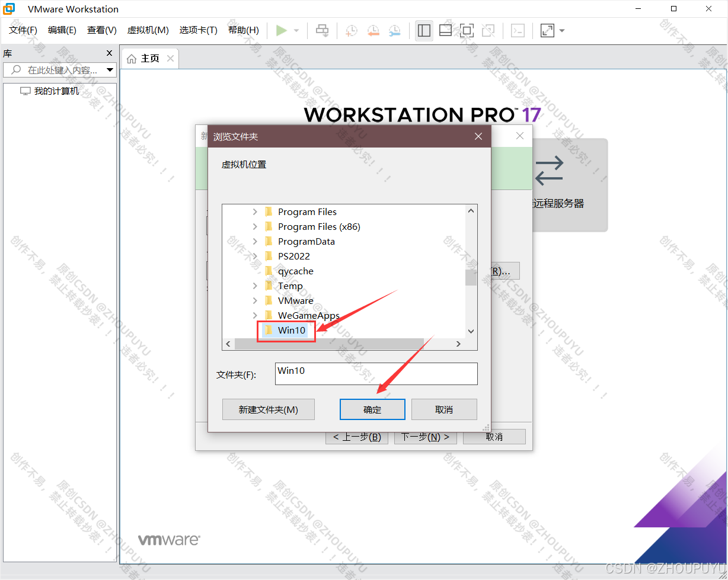This screenshot has height=580, width=728.
Task: Open the 选项卡(T) menu
Action: pos(199,30)
